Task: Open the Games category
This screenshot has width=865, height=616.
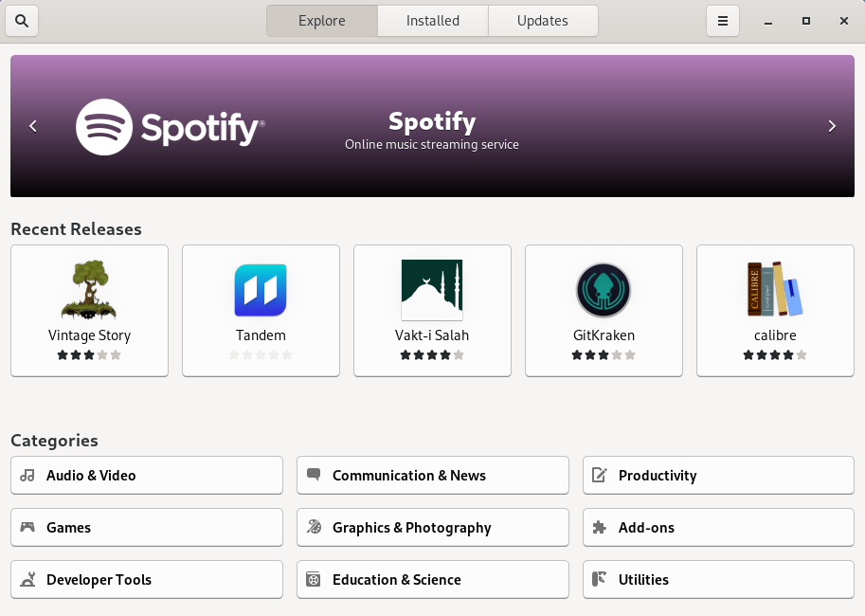Action: (x=147, y=528)
